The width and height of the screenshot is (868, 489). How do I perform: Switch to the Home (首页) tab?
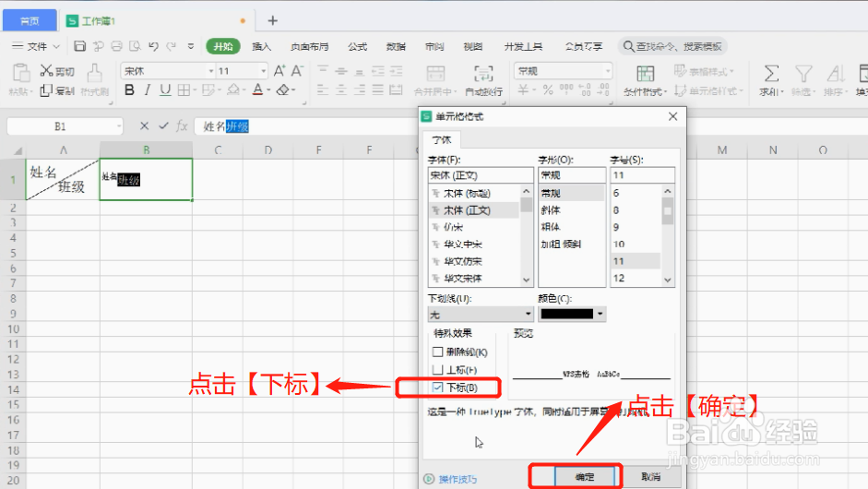(x=30, y=21)
